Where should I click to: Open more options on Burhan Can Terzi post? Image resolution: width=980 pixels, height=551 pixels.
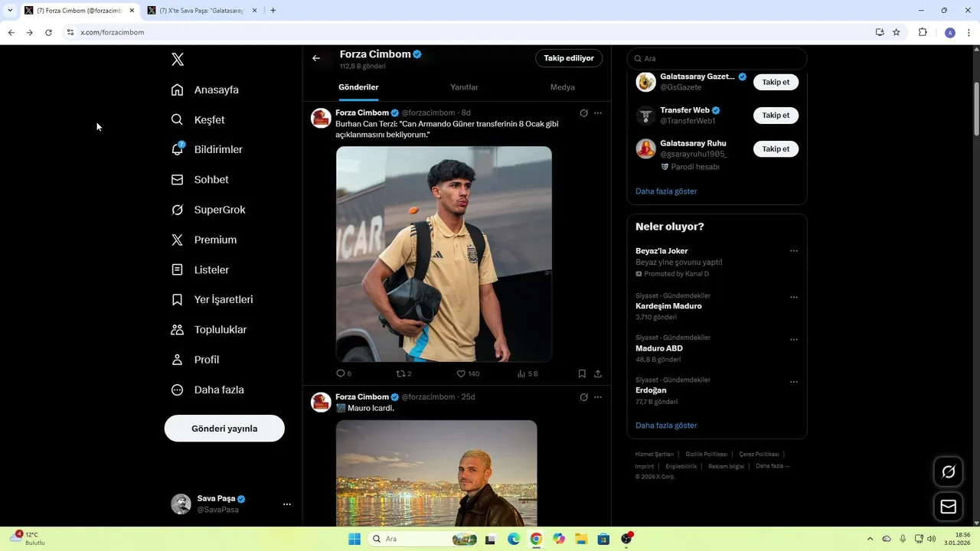tap(598, 112)
